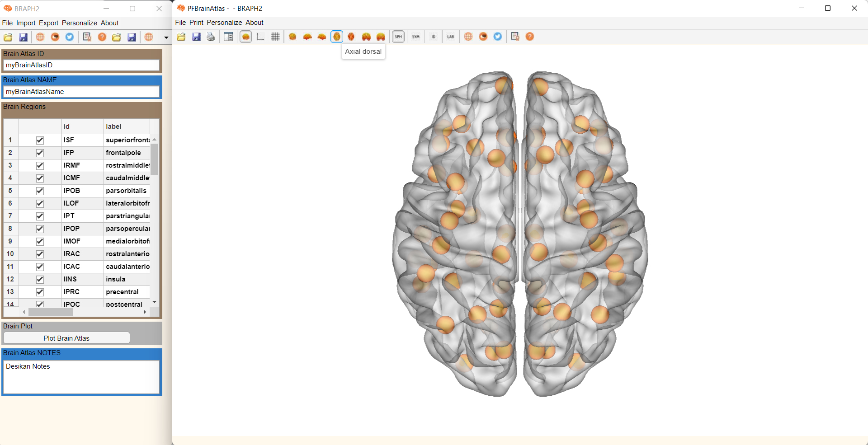The width and height of the screenshot is (868, 445).
Task: Click the Plot Brain Atlas button
Action: [x=66, y=338]
